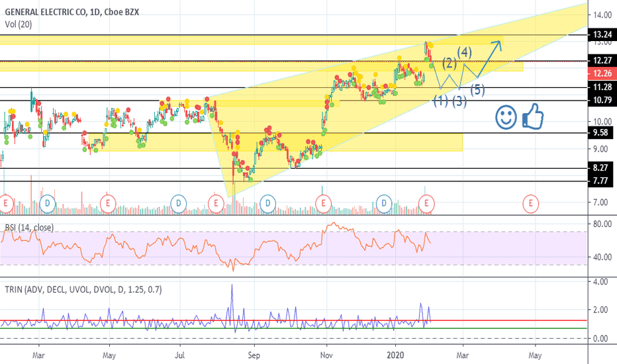
Task: Click the orange RSI line plot
Action: tap(216, 246)
